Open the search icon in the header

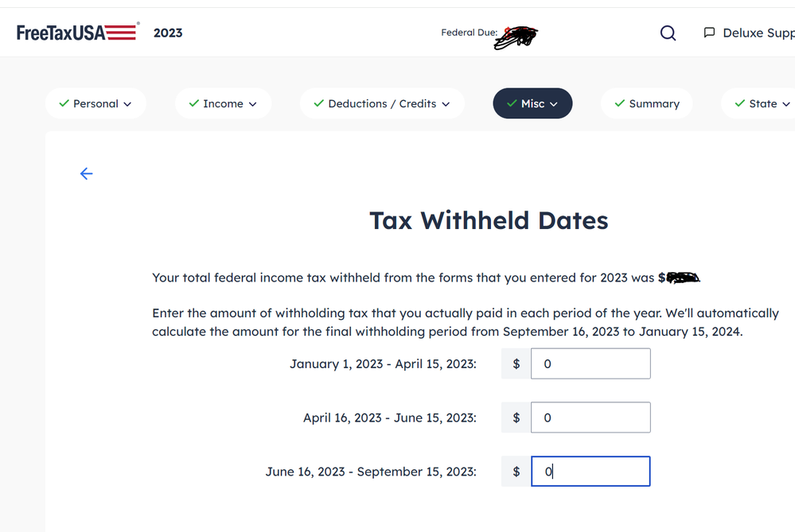(668, 33)
